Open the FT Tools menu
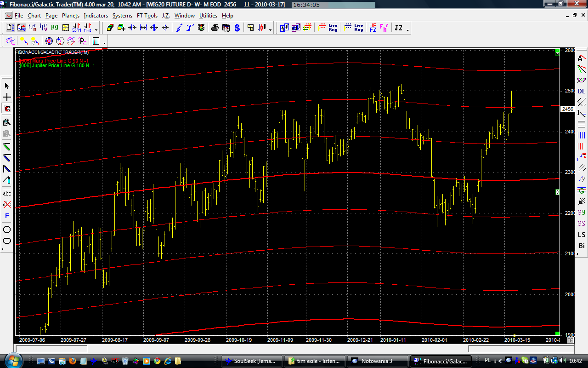Viewport: 588px width, 368px height. pos(147,16)
